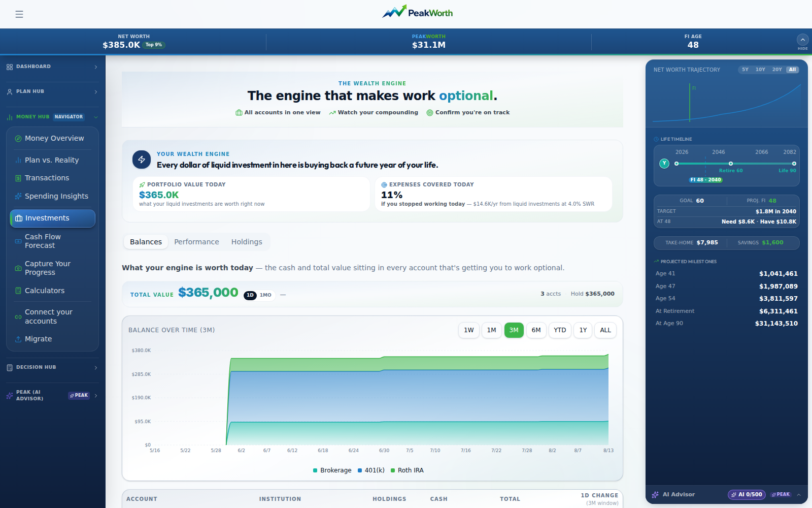
Task: Click the INSTITUTION column header
Action: [280, 499]
